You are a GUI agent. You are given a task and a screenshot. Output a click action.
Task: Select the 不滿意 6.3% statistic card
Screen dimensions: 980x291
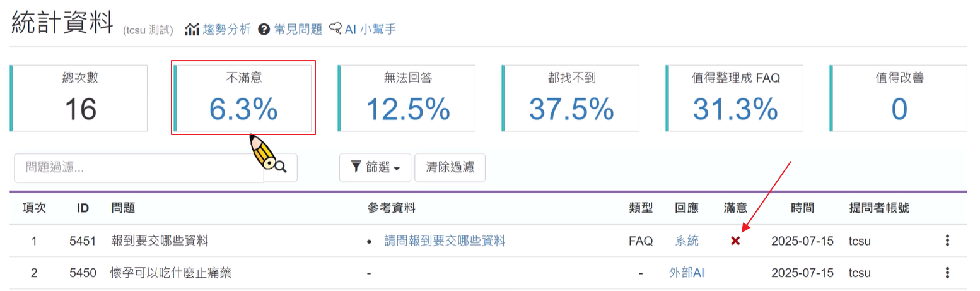point(243,98)
